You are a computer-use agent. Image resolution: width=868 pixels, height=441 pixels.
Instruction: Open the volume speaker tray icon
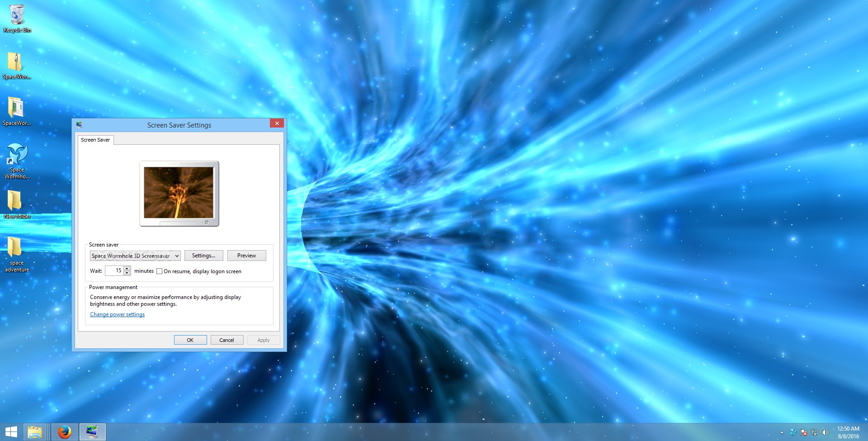click(x=826, y=432)
